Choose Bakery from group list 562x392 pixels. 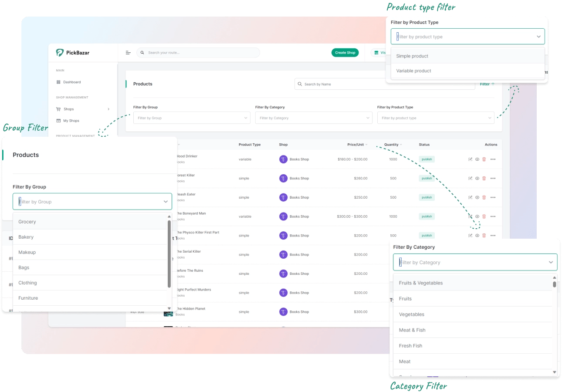pyautogui.click(x=26, y=237)
